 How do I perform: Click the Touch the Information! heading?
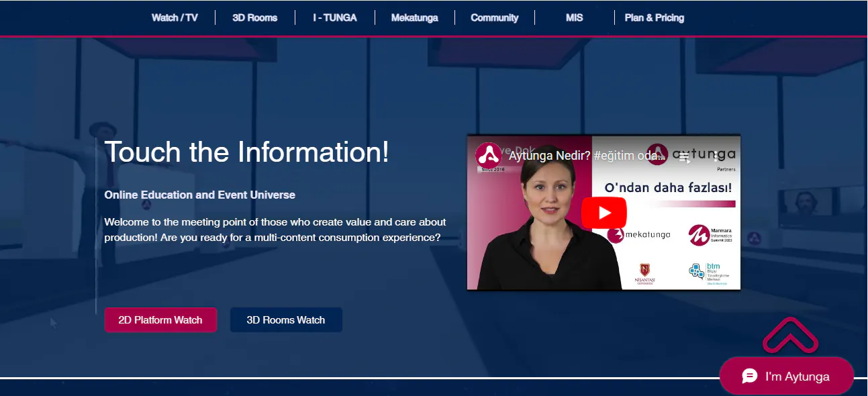[x=247, y=152]
